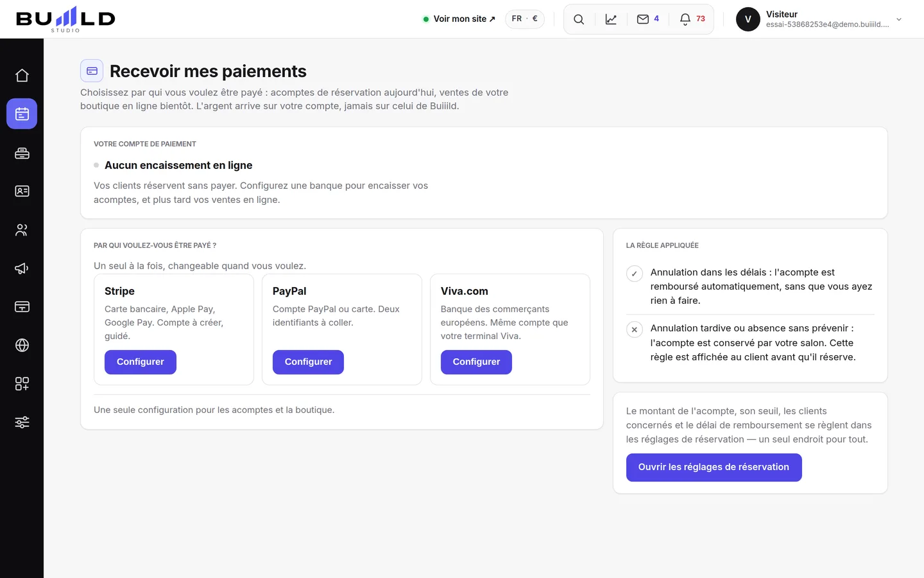Click PAR QUI VOULEZ-VOUS ÊTRE PAYÉ label
This screenshot has height=578, width=924.
pyautogui.click(x=155, y=245)
